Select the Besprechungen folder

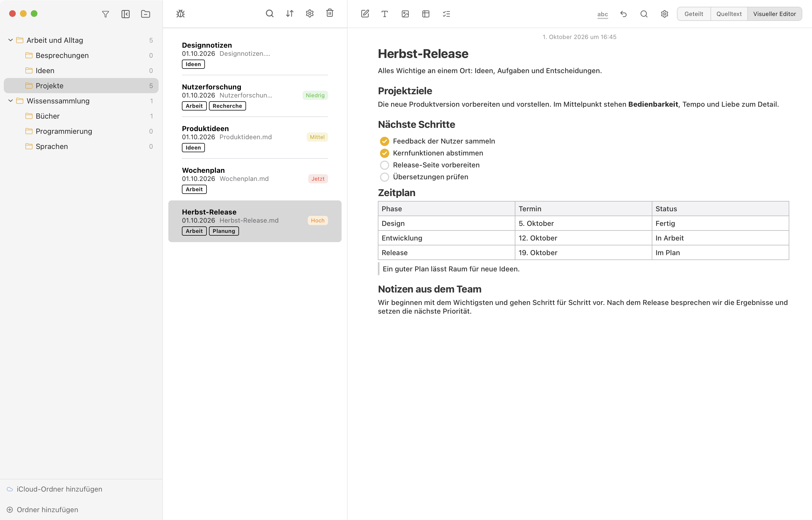click(81, 55)
